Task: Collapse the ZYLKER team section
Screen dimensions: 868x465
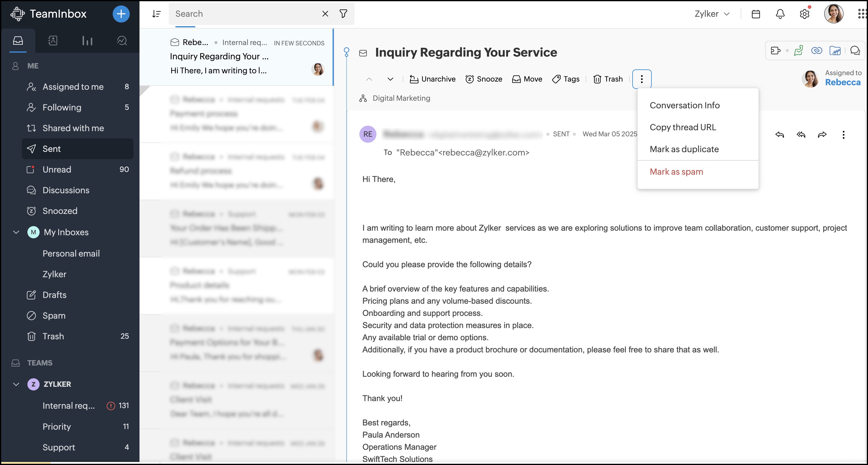Action: [16, 384]
